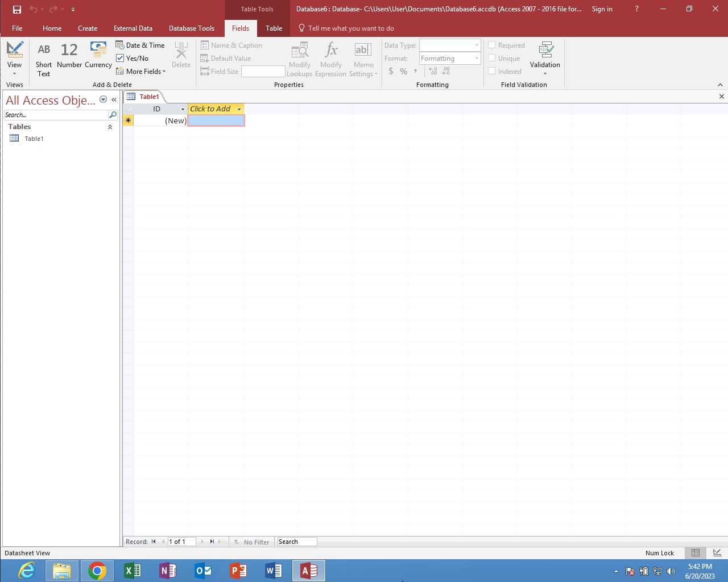
Task: Click the Save icon in title bar
Action: [x=17, y=9]
